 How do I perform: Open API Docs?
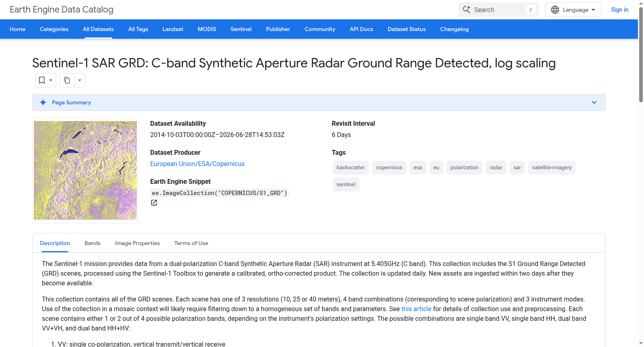(x=361, y=29)
